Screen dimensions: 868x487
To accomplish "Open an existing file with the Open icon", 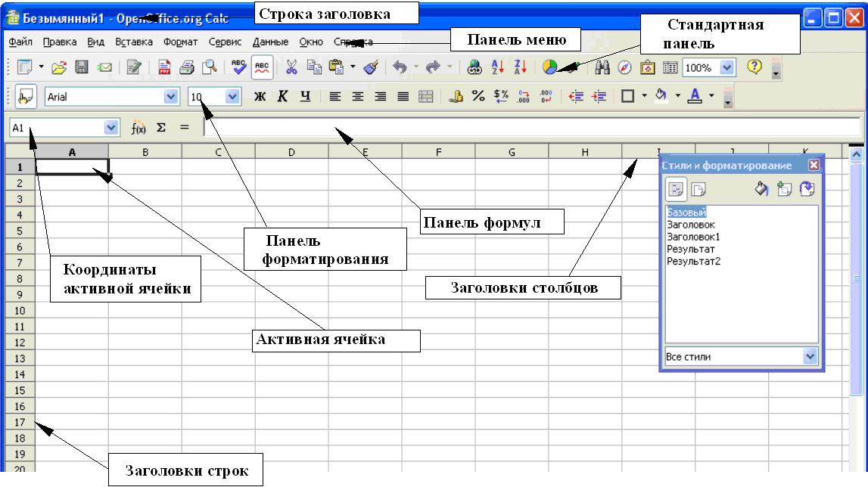I will click(59, 67).
